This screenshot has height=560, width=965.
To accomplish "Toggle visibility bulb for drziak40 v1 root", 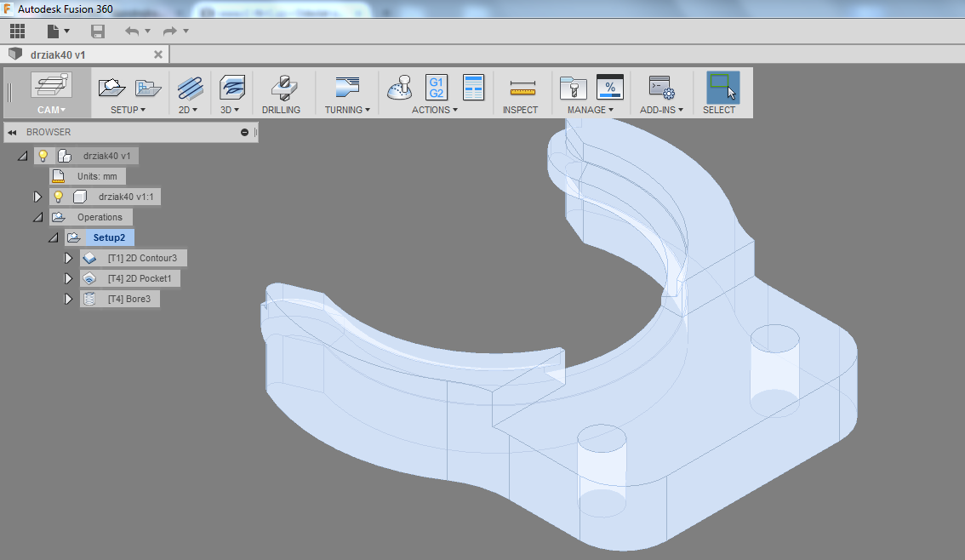I will tap(43, 156).
